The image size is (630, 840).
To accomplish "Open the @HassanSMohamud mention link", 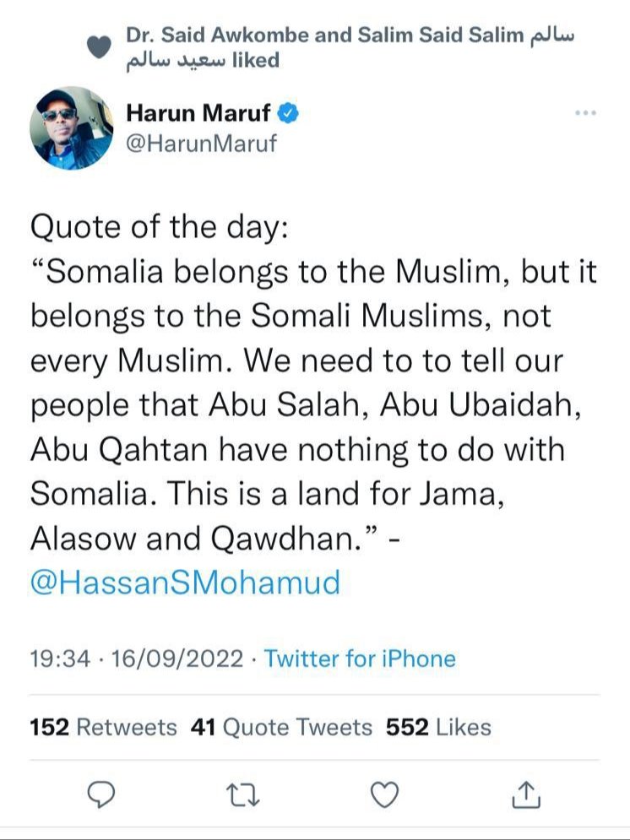I will (185, 583).
